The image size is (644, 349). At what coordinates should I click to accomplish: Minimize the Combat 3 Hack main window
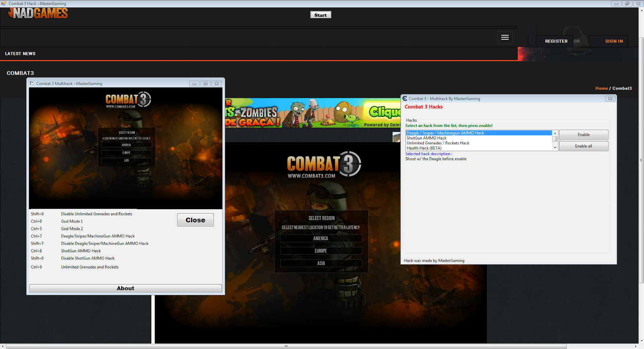tap(616, 4)
